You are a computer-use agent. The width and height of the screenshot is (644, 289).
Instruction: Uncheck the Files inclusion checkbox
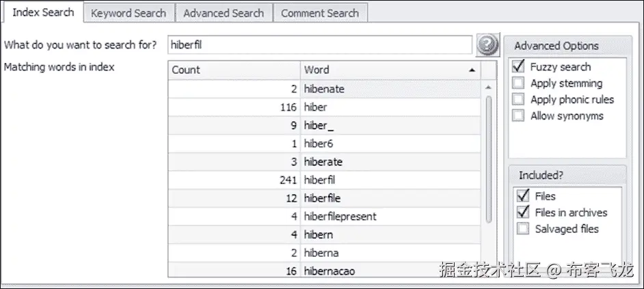pos(524,196)
